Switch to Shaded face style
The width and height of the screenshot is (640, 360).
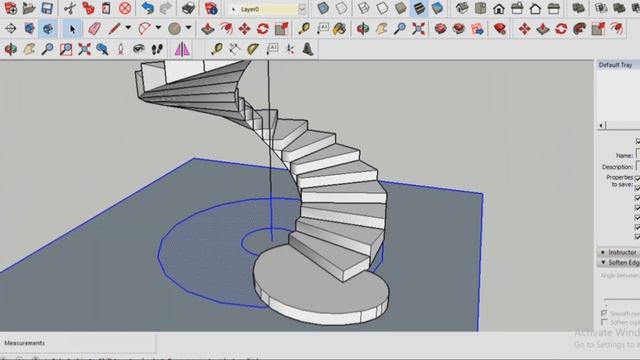click(x=401, y=8)
